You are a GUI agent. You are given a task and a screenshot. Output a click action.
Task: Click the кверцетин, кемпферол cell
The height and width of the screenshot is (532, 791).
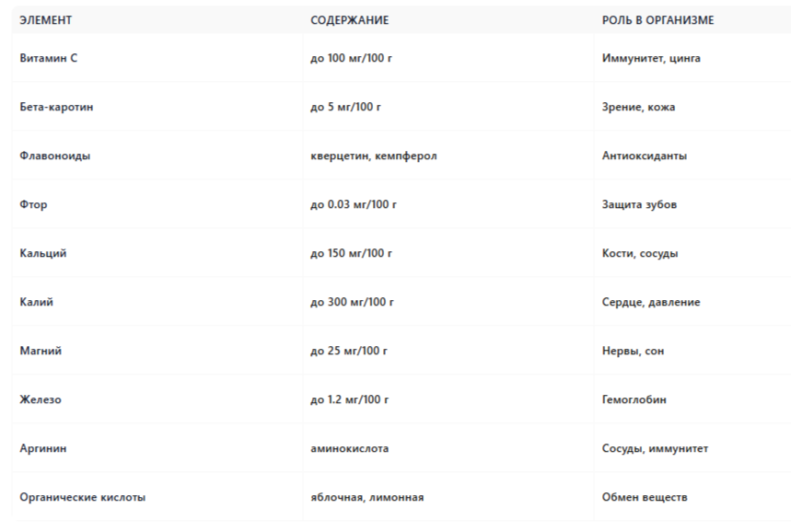click(374, 156)
